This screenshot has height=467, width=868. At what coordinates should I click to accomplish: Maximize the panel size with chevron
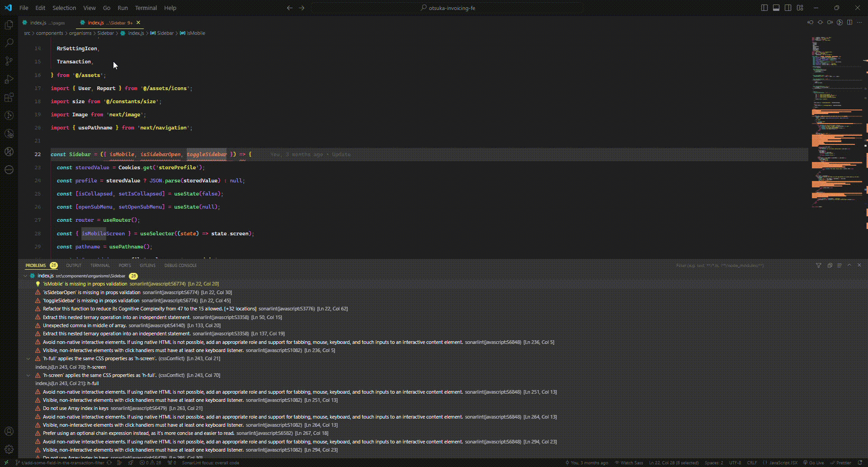[x=849, y=265]
